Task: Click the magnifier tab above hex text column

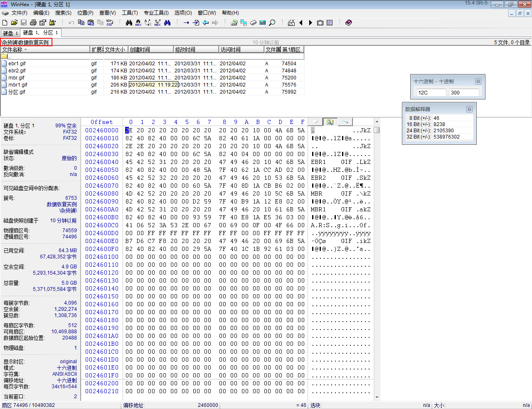Action: click(330, 122)
